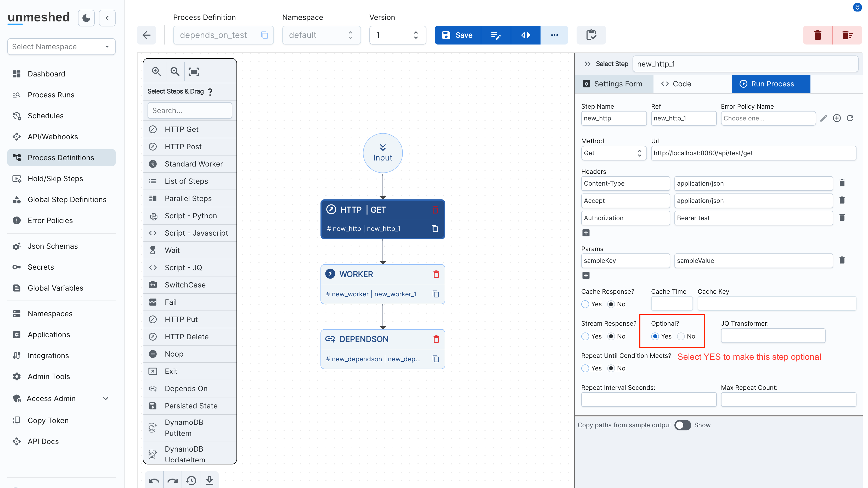Toggle dark mode moon icon
868x488 pixels.
[86, 18]
